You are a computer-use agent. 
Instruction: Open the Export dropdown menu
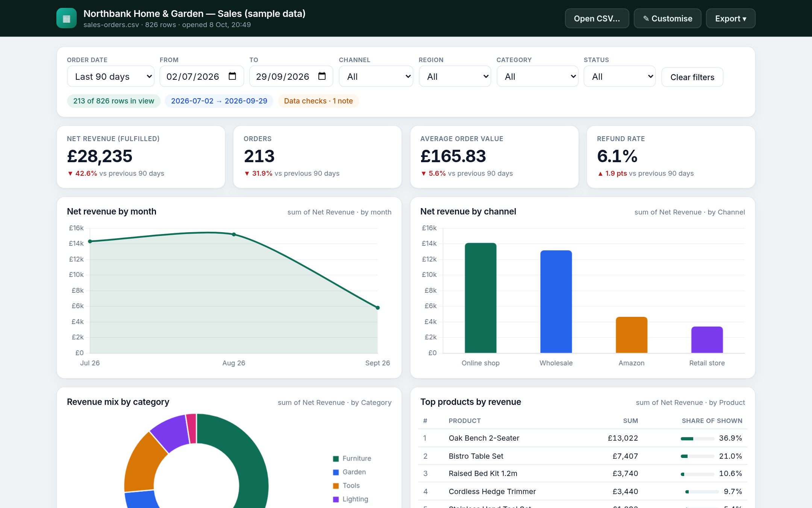point(730,18)
